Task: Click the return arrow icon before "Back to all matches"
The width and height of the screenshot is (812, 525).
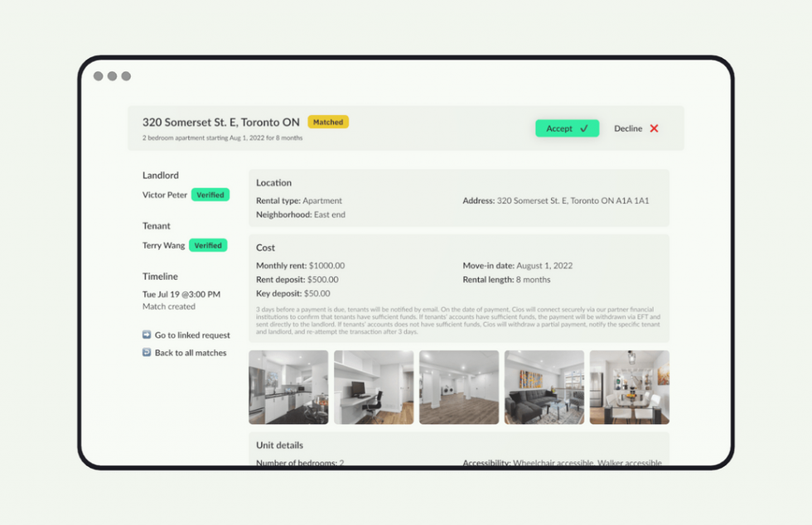Action: (147, 353)
